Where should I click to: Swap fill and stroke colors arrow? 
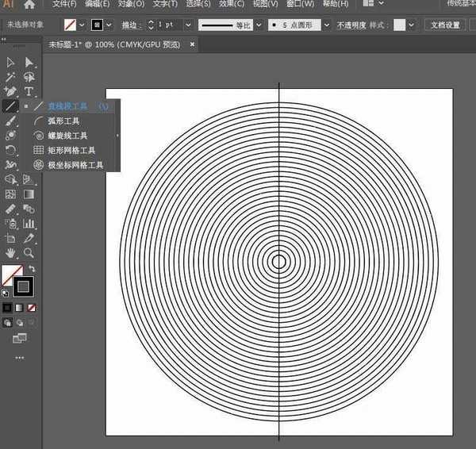click(33, 269)
